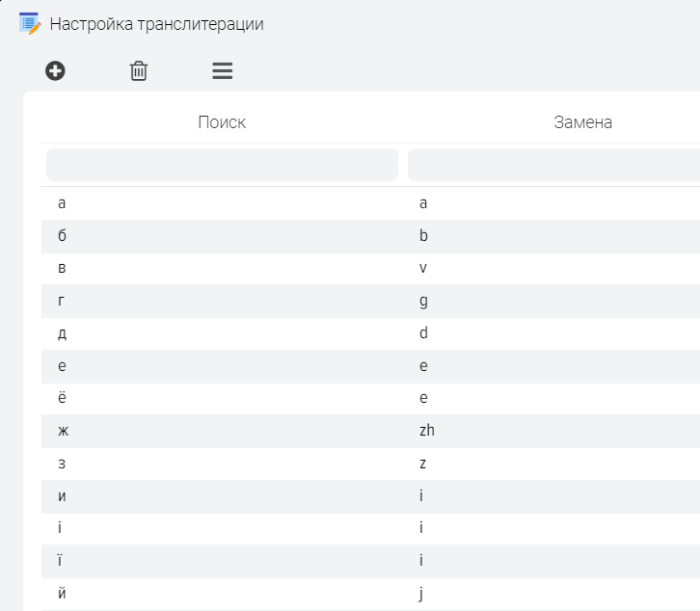Open the hamburger menu icon
Screen dimensions: 700x611
pyautogui.click(x=223, y=70)
